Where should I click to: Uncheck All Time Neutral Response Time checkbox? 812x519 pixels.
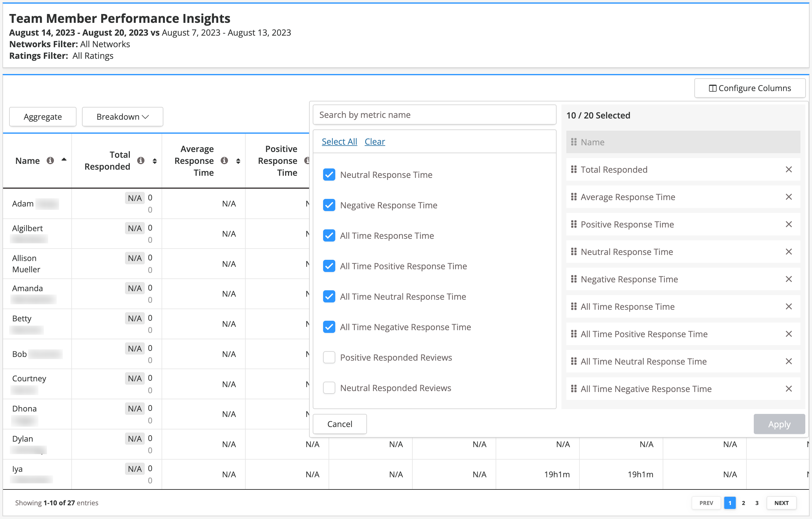[329, 297]
